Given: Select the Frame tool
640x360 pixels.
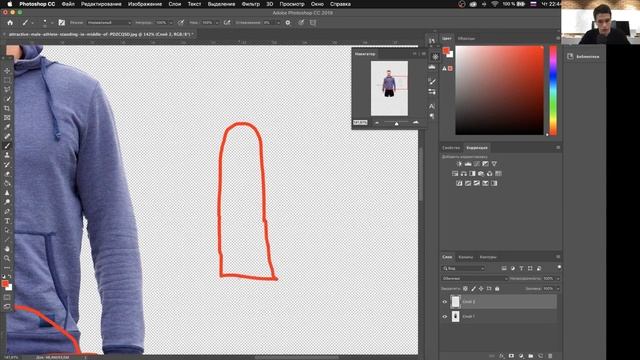Looking at the screenshot, I should point(7,118).
